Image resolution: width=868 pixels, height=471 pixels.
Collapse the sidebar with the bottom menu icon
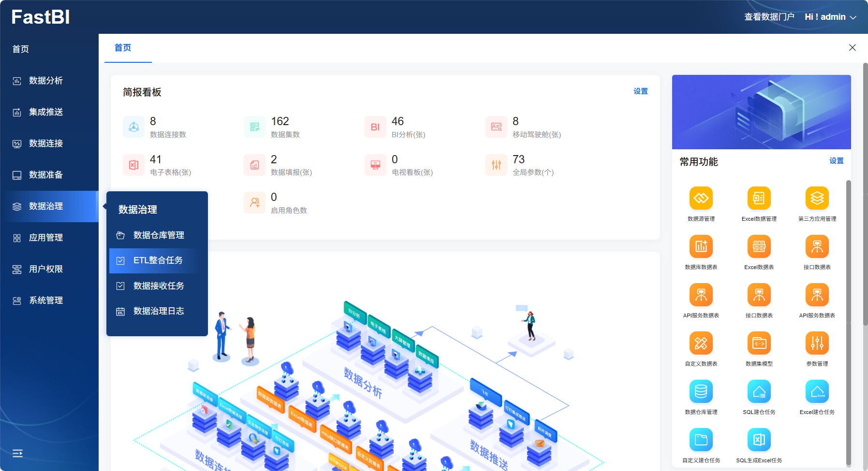[17, 453]
